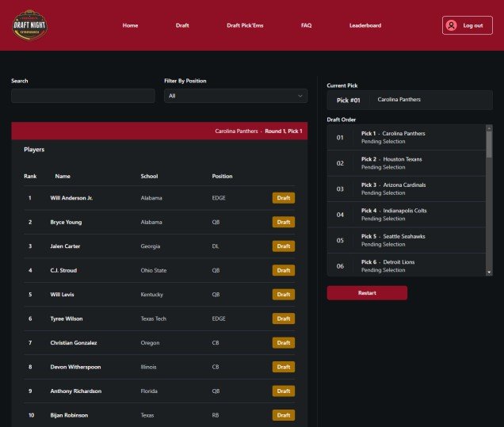Click the Restart button
Viewport: 504px width, 427px height.
[367, 293]
